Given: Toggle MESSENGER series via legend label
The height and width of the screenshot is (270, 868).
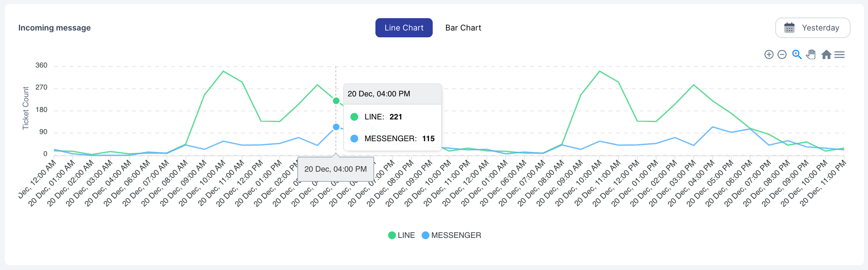Looking at the screenshot, I should tap(456, 235).
